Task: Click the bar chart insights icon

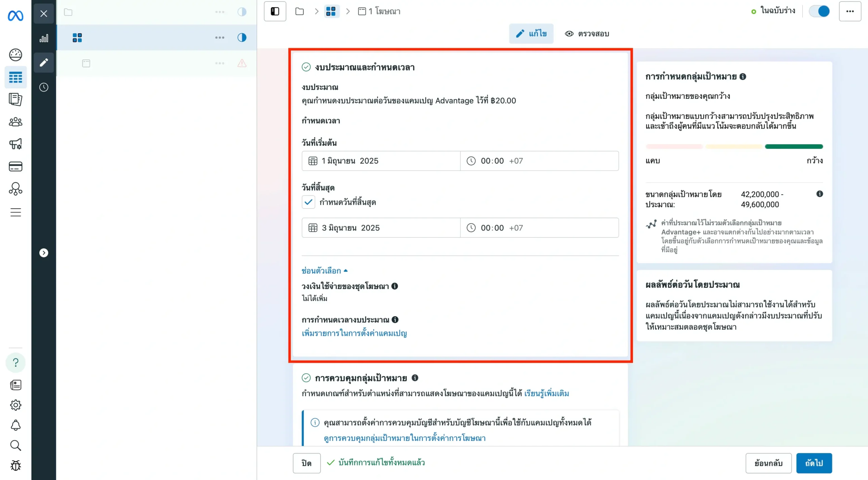Action: click(44, 38)
